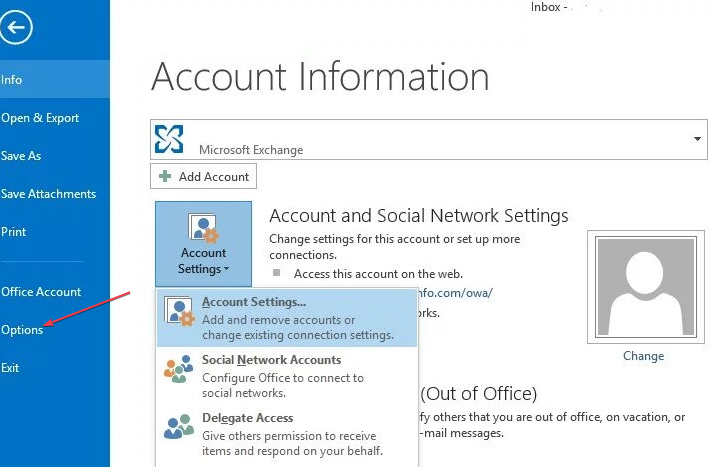The width and height of the screenshot is (713, 467).
Task: Click the Change photo link
Action: point(643,356)
